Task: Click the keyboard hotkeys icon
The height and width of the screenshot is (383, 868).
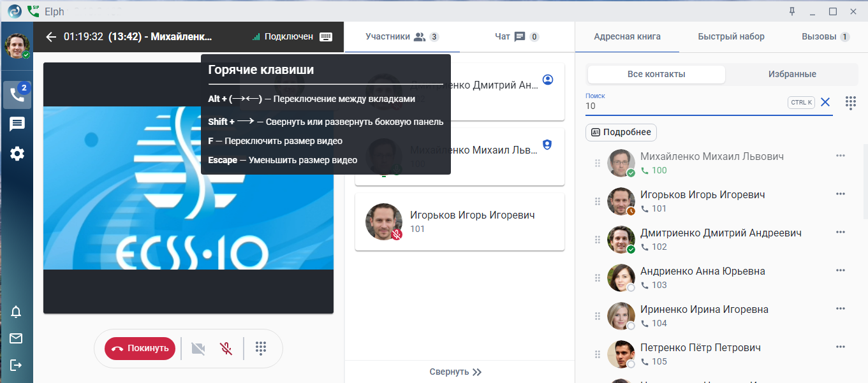Action: tap(326, 37)
